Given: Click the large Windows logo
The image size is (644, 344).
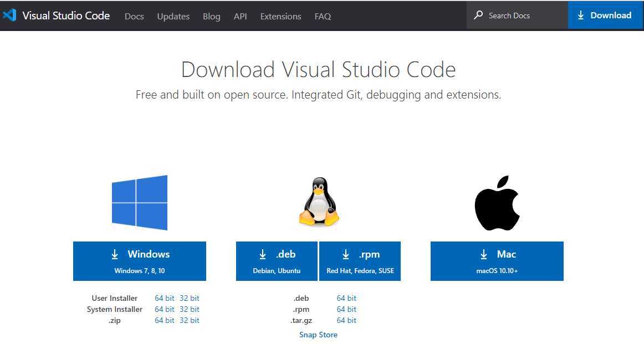Looking at the screenshot, I should pos(140,202).
